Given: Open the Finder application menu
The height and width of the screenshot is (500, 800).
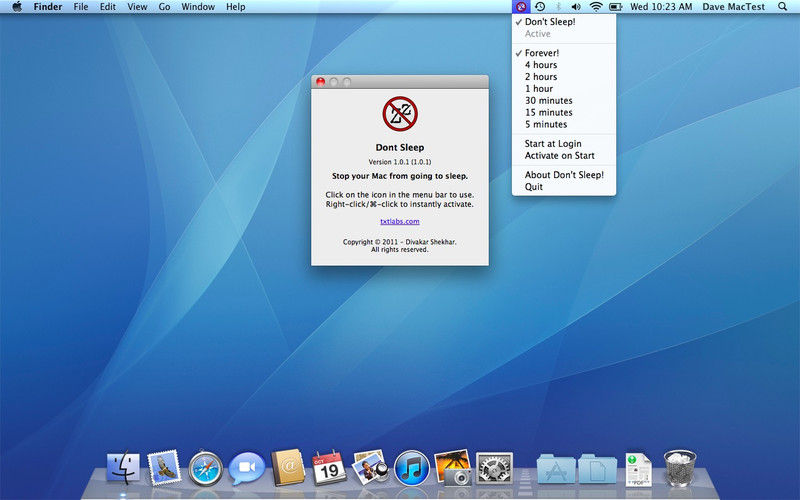Looking at the screenshot, I should pos(48,7).
